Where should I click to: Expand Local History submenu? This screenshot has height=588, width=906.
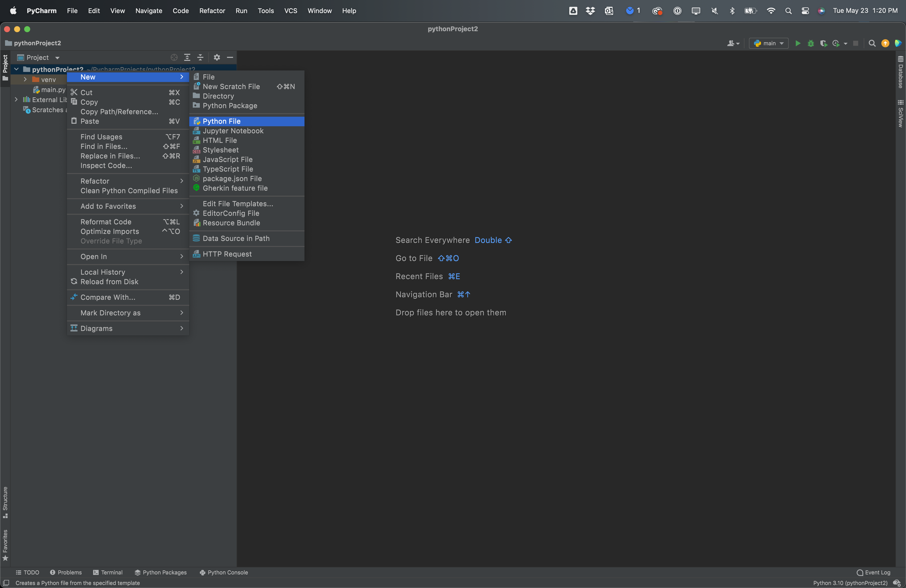128,272
